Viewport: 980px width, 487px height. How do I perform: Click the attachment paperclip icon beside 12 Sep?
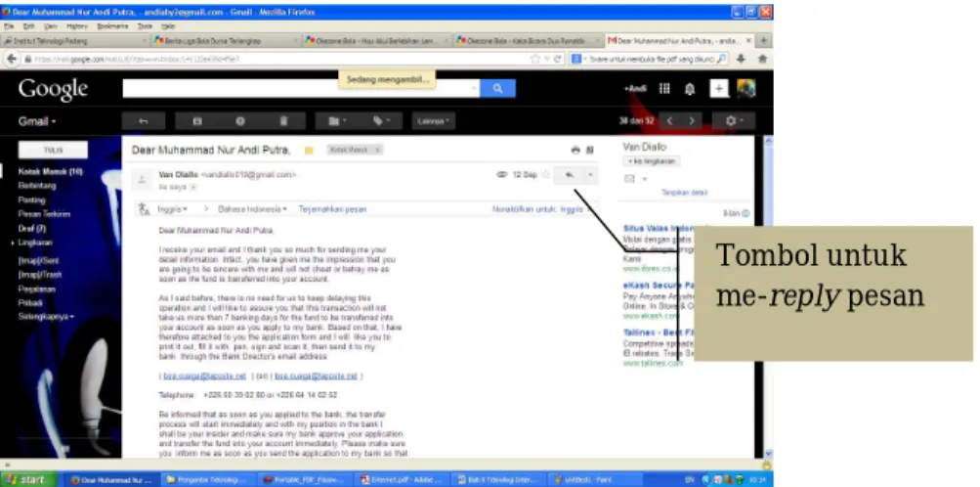(501, 175)
